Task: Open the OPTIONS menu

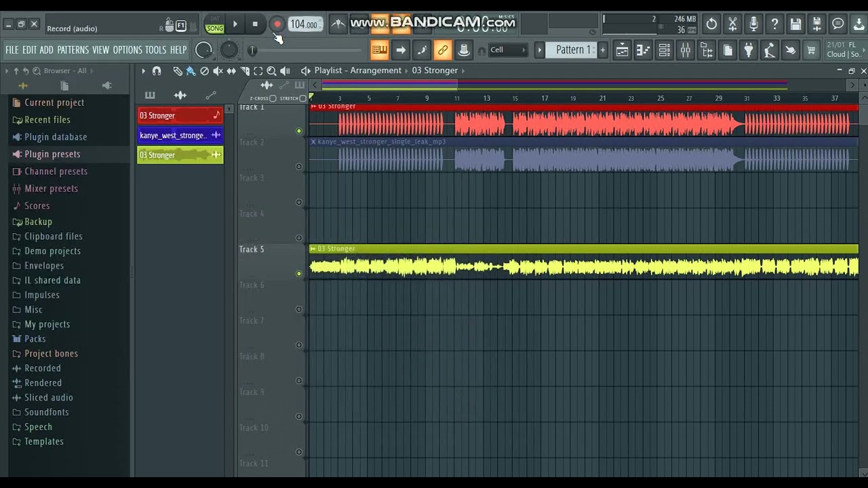Action: [x=127, y=50]
